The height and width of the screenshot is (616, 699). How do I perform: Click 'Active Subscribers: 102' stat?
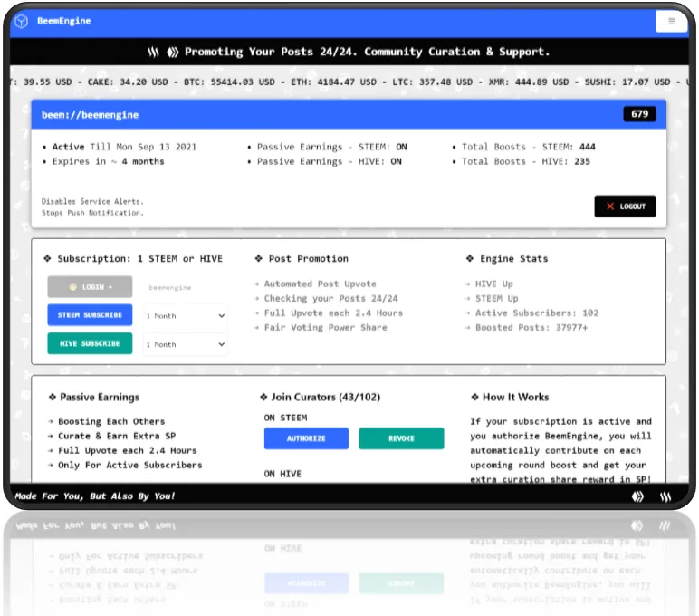(537, 313)
